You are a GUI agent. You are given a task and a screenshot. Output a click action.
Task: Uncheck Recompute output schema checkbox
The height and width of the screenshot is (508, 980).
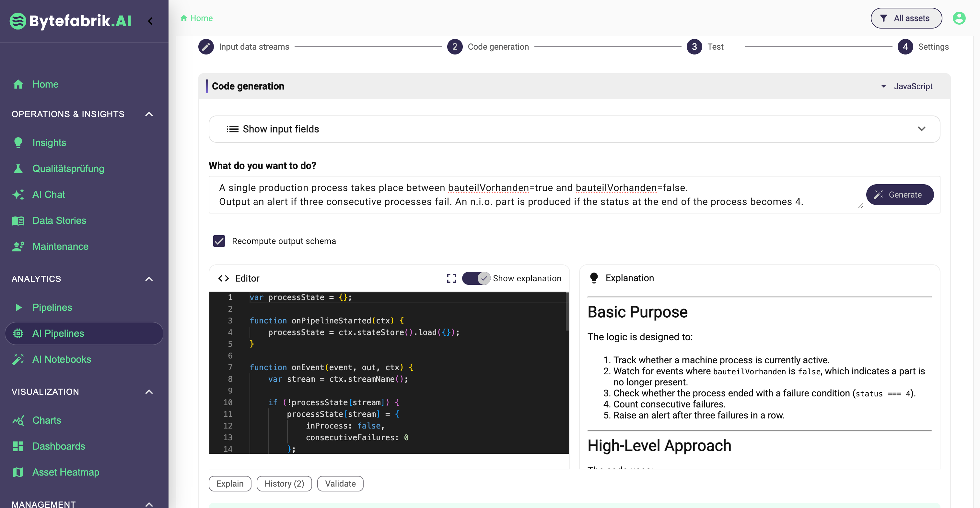[219, 241]
